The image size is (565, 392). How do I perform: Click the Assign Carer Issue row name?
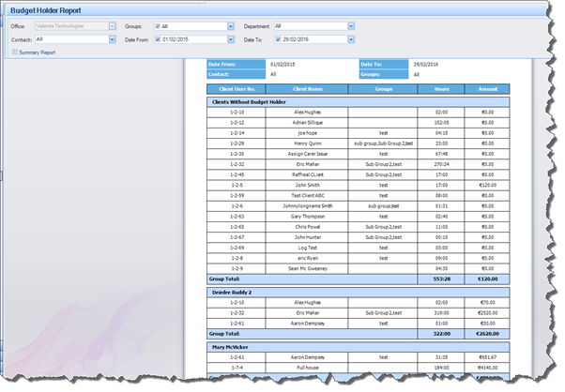click(x=307, y=154)
